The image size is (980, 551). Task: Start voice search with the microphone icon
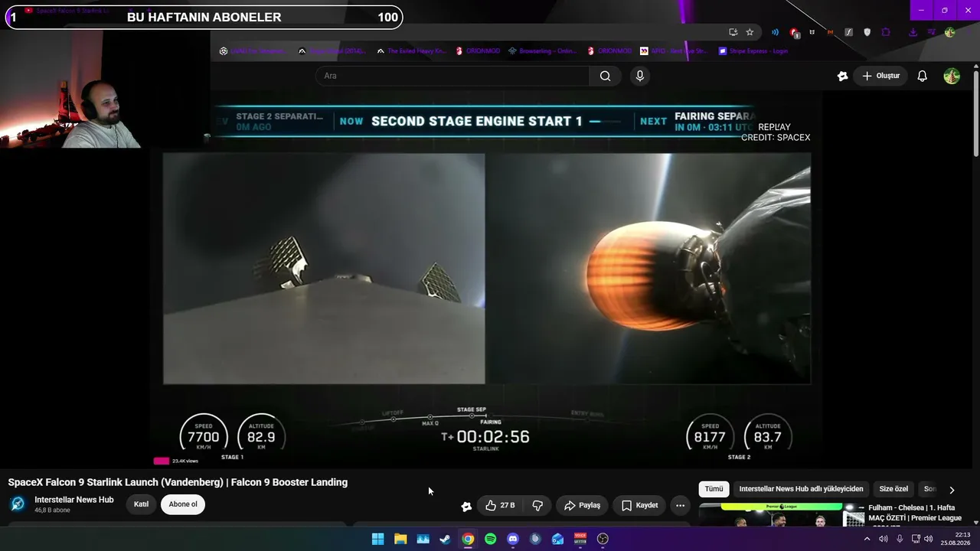point(640,76)
